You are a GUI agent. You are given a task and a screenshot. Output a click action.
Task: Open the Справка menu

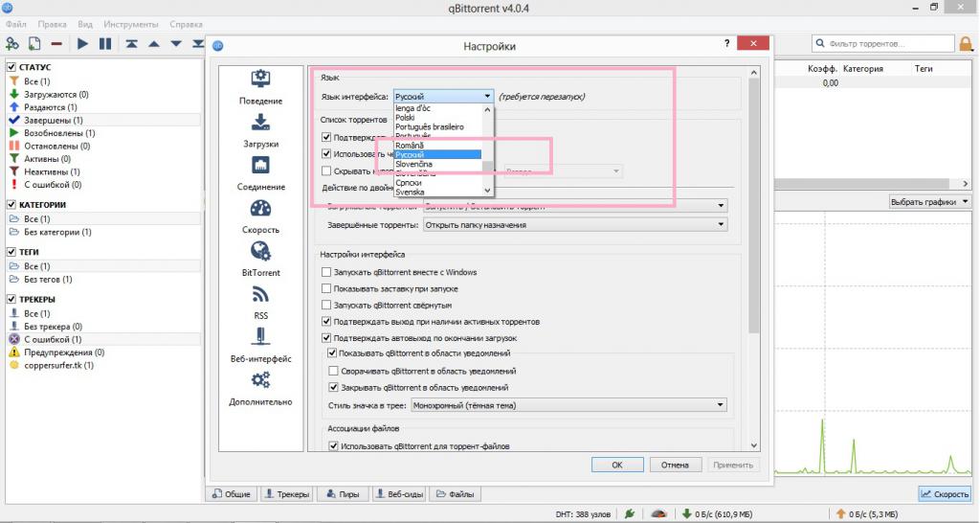(x=186, y=24)
